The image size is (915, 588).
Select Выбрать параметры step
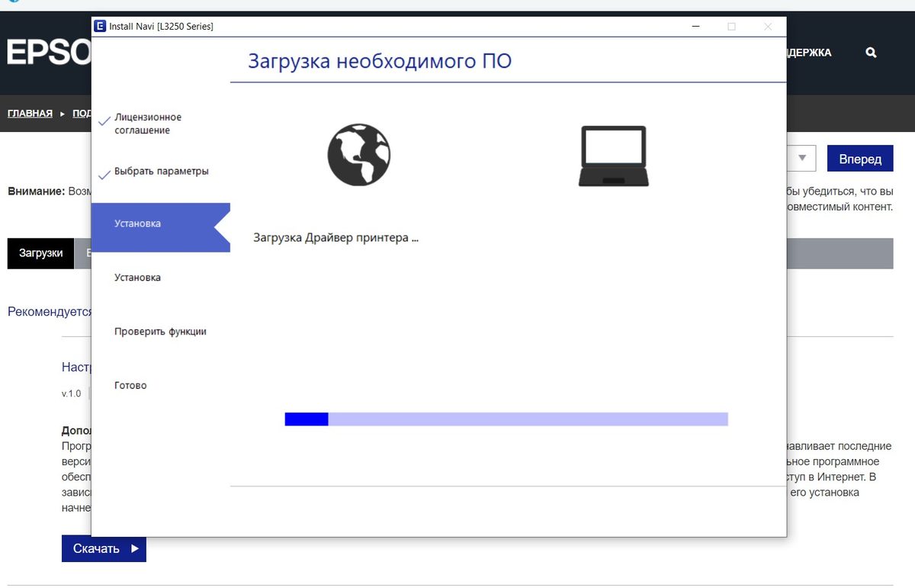(162, 172)
